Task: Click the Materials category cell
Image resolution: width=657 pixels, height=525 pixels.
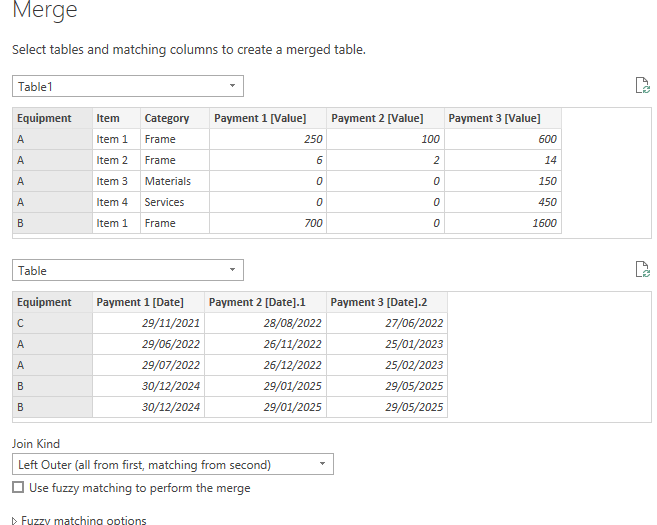Action: point(175,181)
